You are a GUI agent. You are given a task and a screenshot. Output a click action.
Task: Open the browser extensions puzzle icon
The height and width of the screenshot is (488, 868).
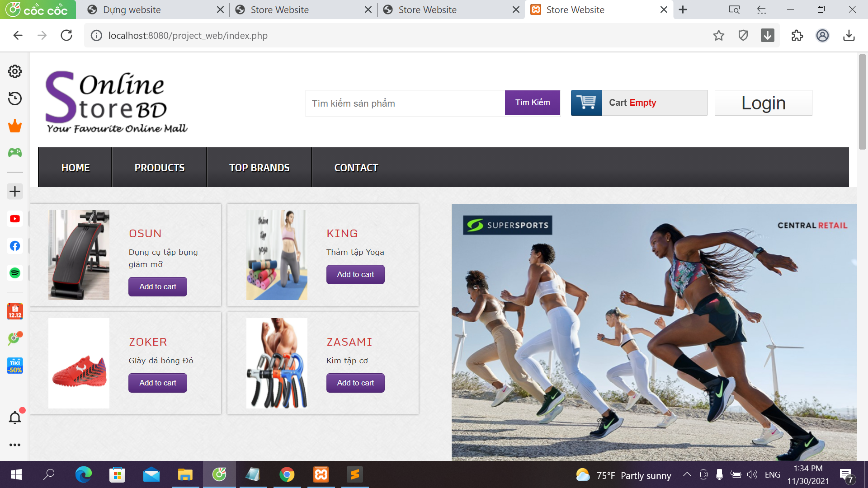797,36
